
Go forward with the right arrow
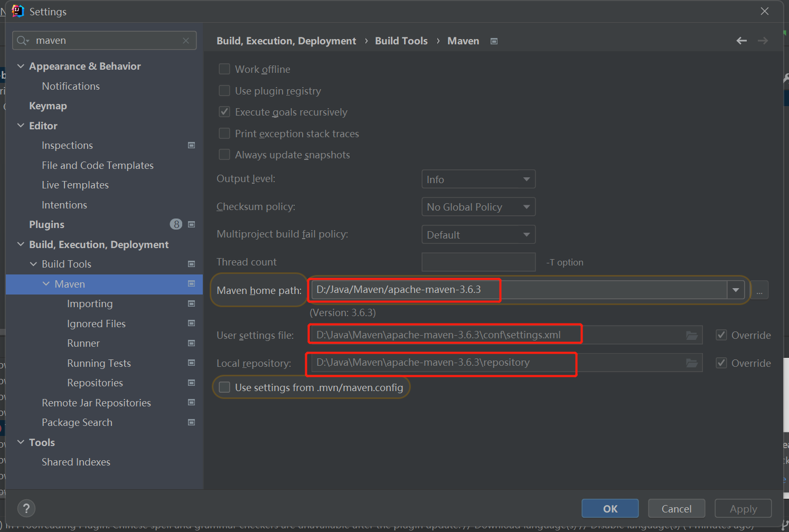click(x=763, y=41)
